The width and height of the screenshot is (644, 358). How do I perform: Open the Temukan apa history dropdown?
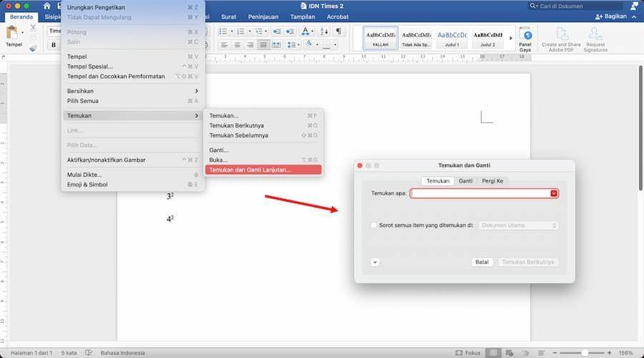(x=554, y=193)
